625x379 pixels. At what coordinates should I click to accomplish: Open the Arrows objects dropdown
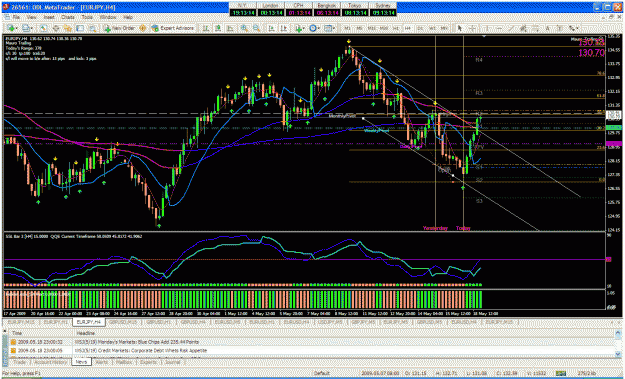coord(573,28)
